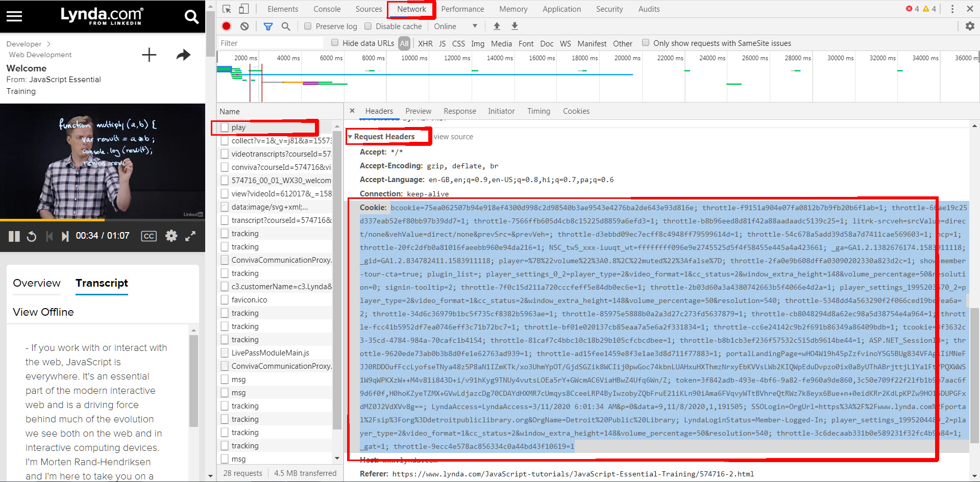Screen dimensions: 980x482
Task: Add course to playlist with plus icon
Action: [149, 55]
